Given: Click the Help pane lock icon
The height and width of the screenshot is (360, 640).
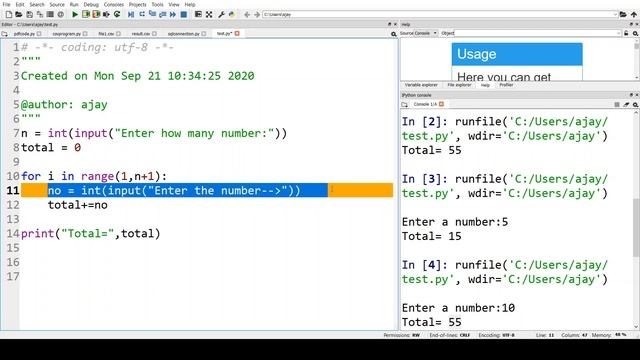Looking at the screenshot, I should click(x=626, y=33).
